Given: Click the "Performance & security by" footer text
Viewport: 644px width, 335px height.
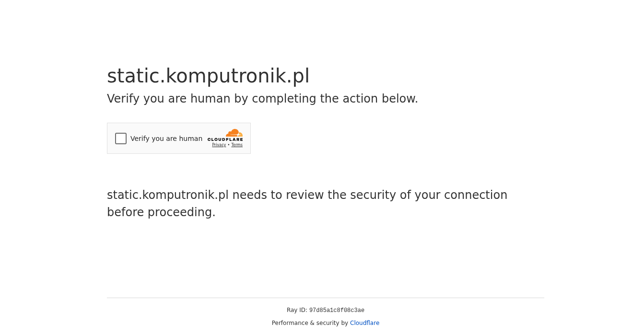Looking at the screenshot, I should pos(310,323).
